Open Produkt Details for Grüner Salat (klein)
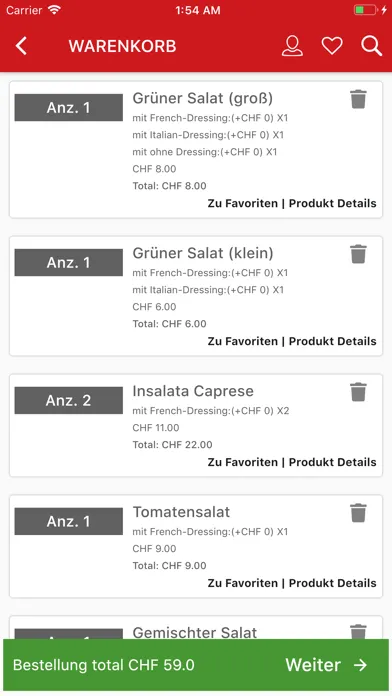 [333, 341]
